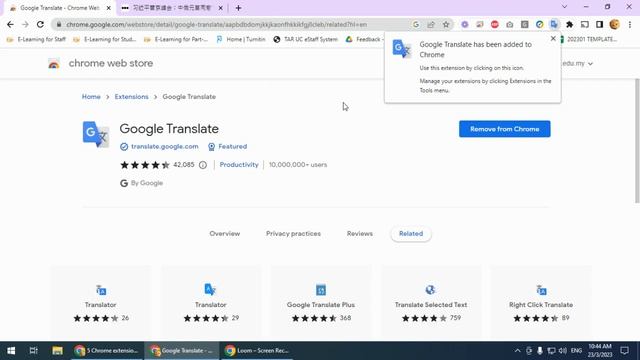Select the Google Translate Chrome Web Store tab

point(59,8)
